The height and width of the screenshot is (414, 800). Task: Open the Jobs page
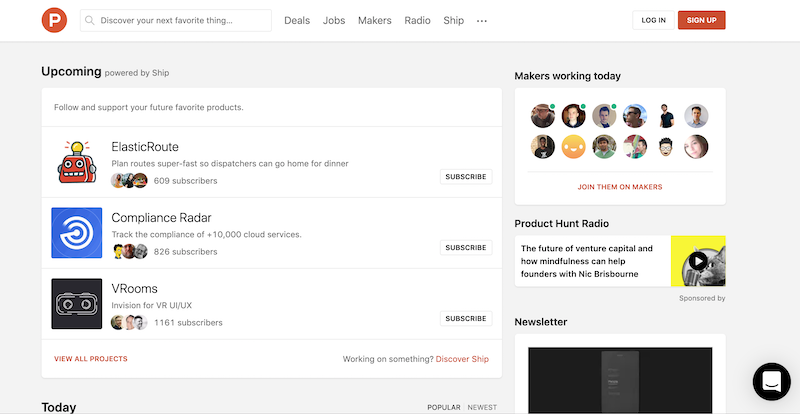coord(334,20)
